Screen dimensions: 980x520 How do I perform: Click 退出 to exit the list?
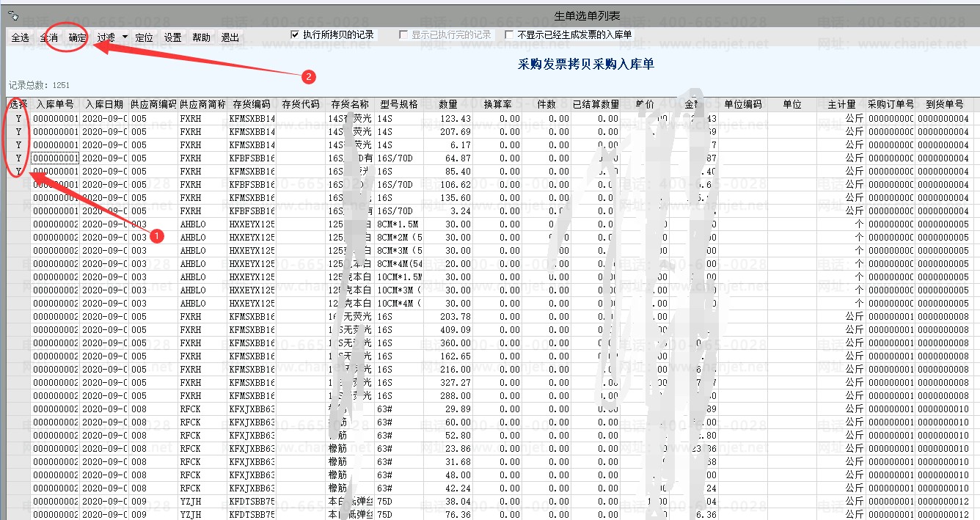(x=230, y=37)
